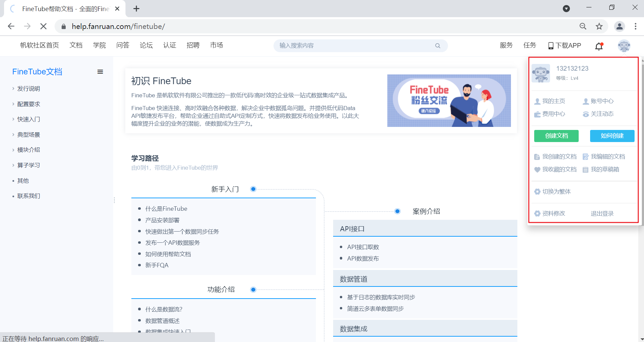
Task: Select 认证 in the top navigation
Action: click(169, 45)
